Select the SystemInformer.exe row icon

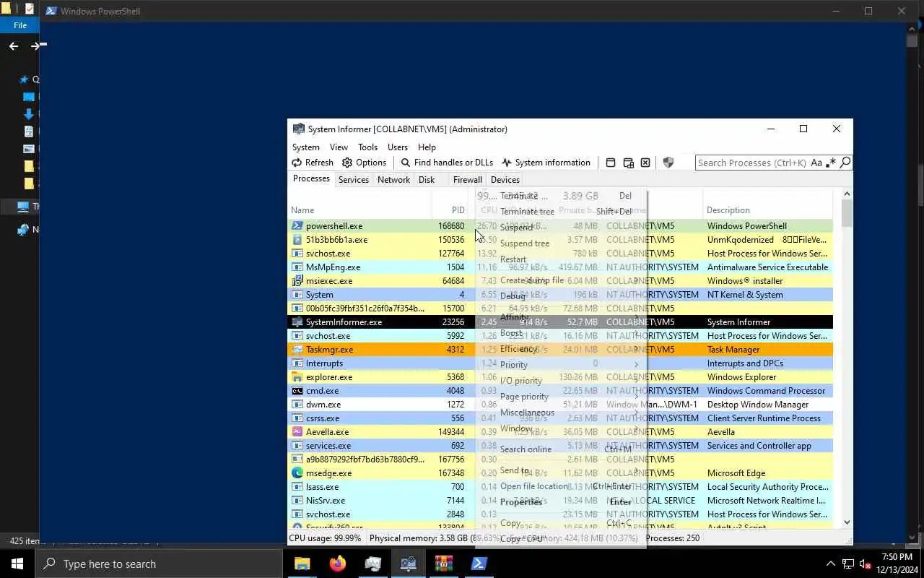tap(297, 322)
